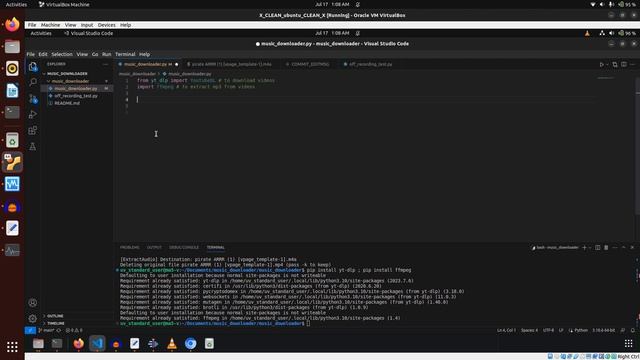
Task: Open changes compare icon in editor toolbar
Action: coord(615,64)
